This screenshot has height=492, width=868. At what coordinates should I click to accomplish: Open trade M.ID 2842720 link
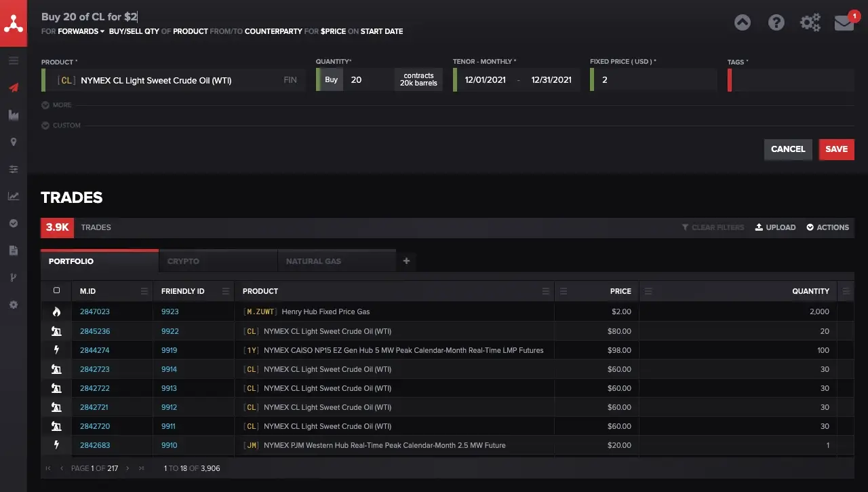pos(95,426)
